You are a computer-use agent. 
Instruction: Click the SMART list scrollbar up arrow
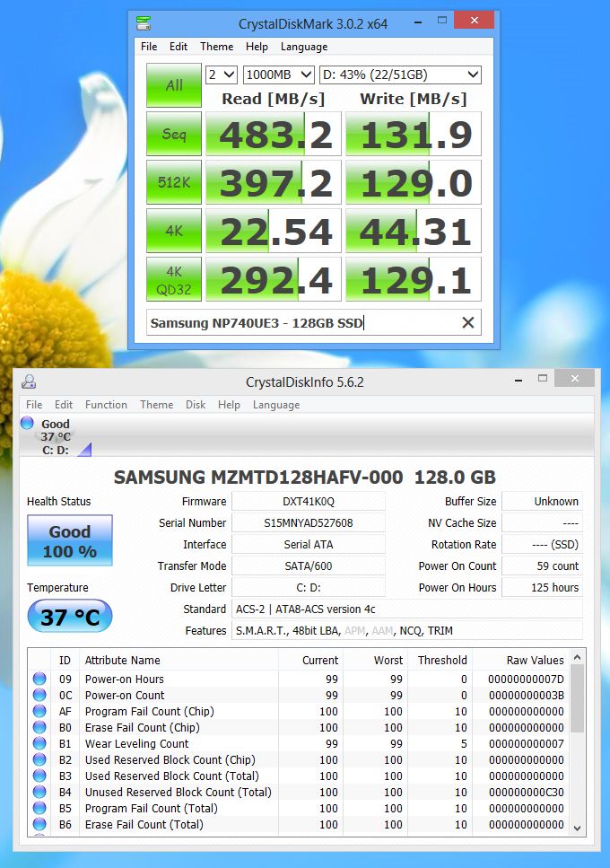pos(577,657)
